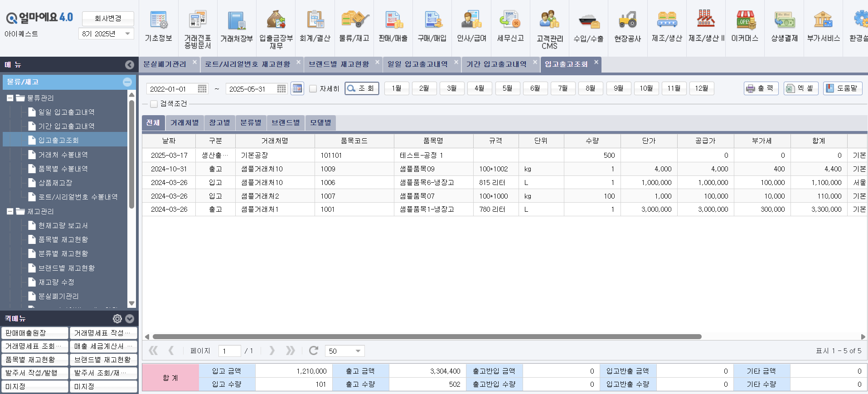868x394 pixels.
Task: Open the 부가서비스 module icon
Action: coord(823,27)
